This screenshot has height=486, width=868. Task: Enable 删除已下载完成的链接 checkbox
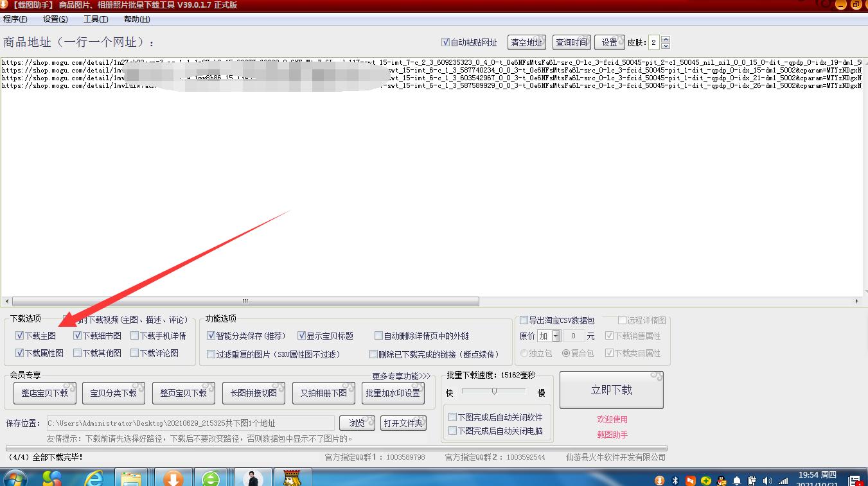374,354
